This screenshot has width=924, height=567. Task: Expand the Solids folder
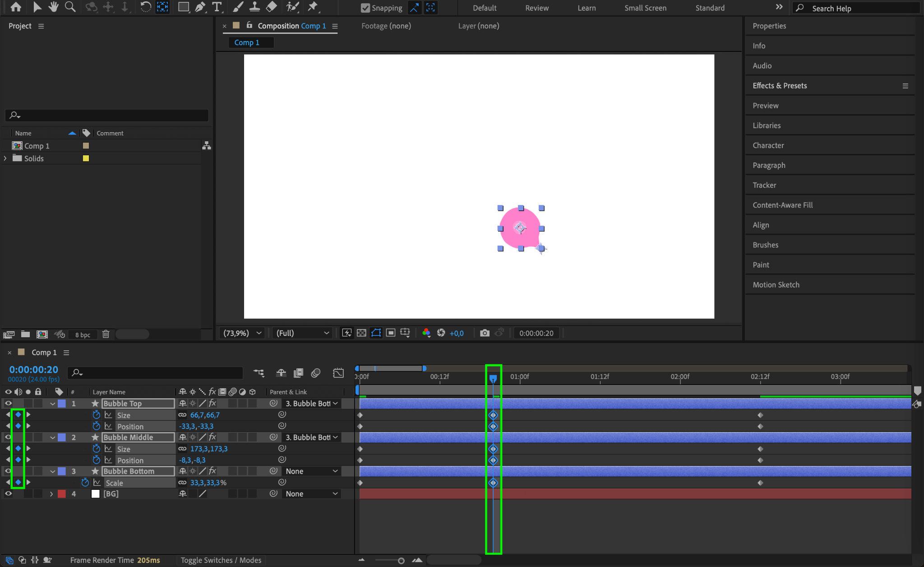click(x=5, y=158)
